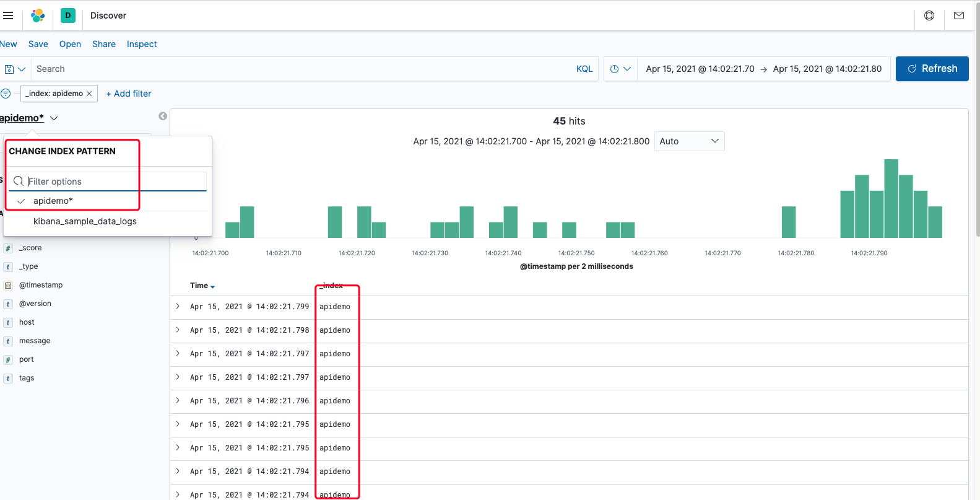Choose kibana_sample_data_logs index pattern
This screenshot has width=980, height=500.
pyautogui.click(x=85, y=221)
